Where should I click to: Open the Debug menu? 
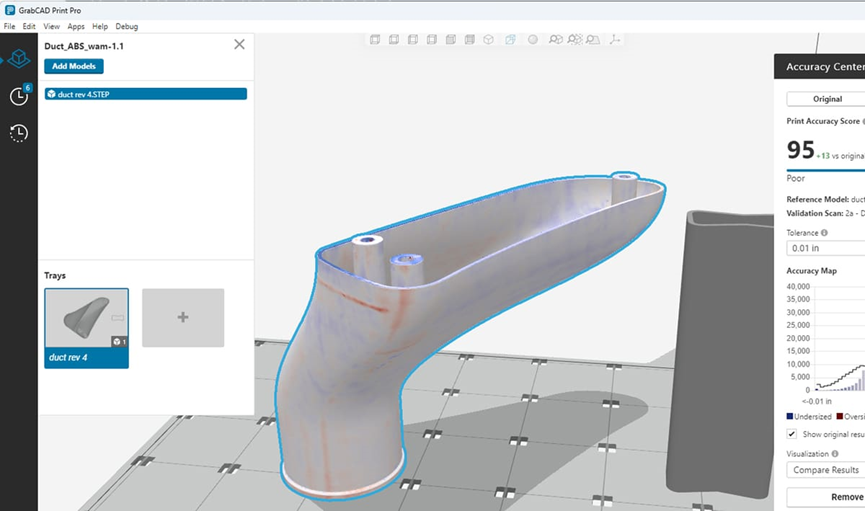point(127,26)
